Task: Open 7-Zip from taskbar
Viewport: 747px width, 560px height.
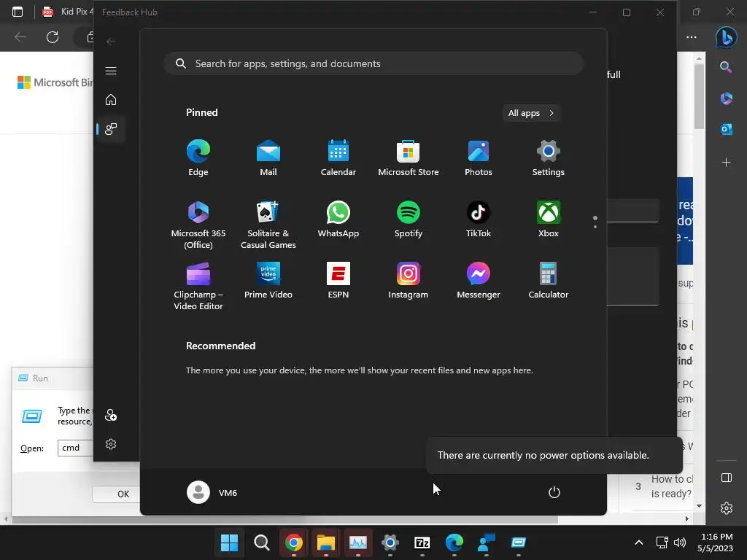Action: pyautogui.click(x=422, y=542)
